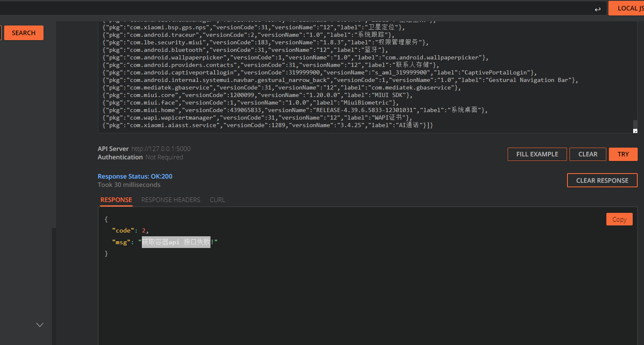Select the RESPONSE tab
This screenshot has width=644, height=345.
(x=116, y=200)
